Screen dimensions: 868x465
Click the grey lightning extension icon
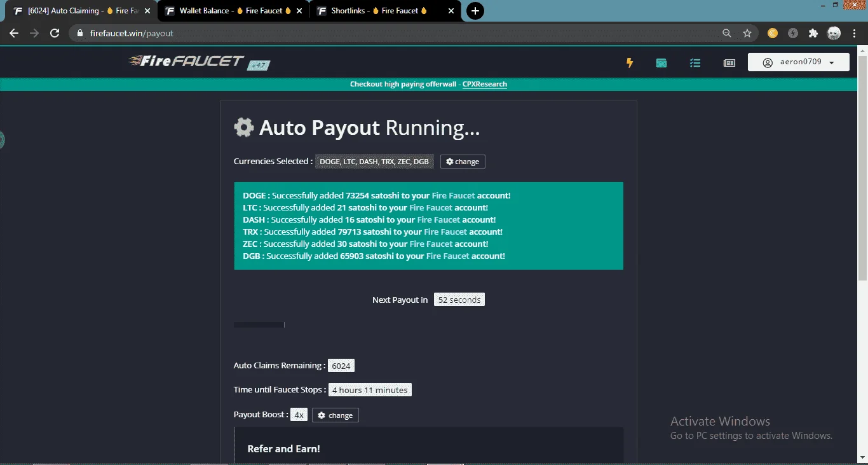pos(793,33)
